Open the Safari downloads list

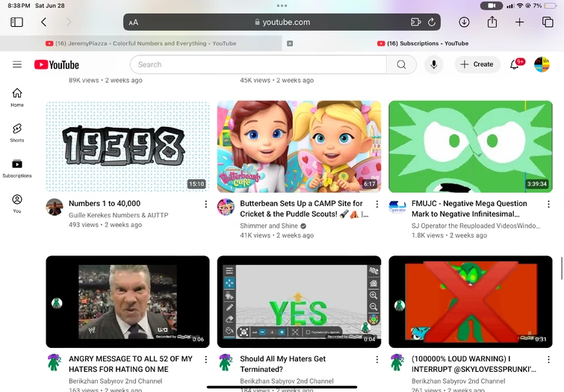coord(464,22)
